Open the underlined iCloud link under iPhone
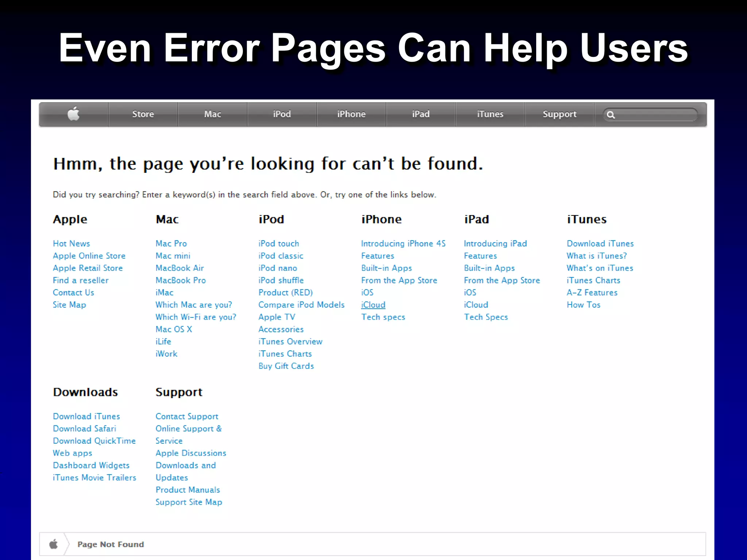The image size is (747, 560). pos(373,305)
